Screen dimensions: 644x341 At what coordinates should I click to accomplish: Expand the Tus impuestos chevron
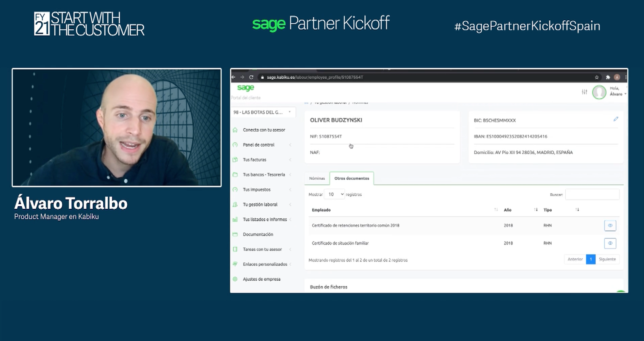tap(290, 190)
